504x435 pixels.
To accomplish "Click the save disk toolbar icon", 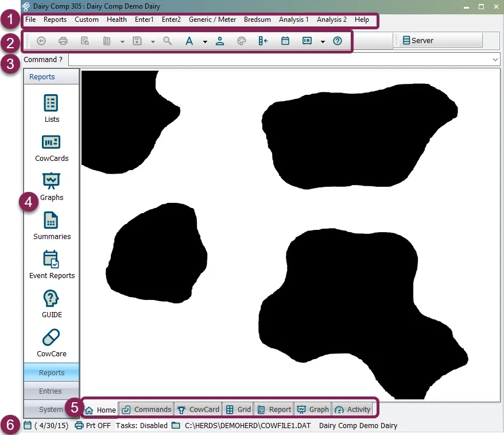I will [137, 41].
